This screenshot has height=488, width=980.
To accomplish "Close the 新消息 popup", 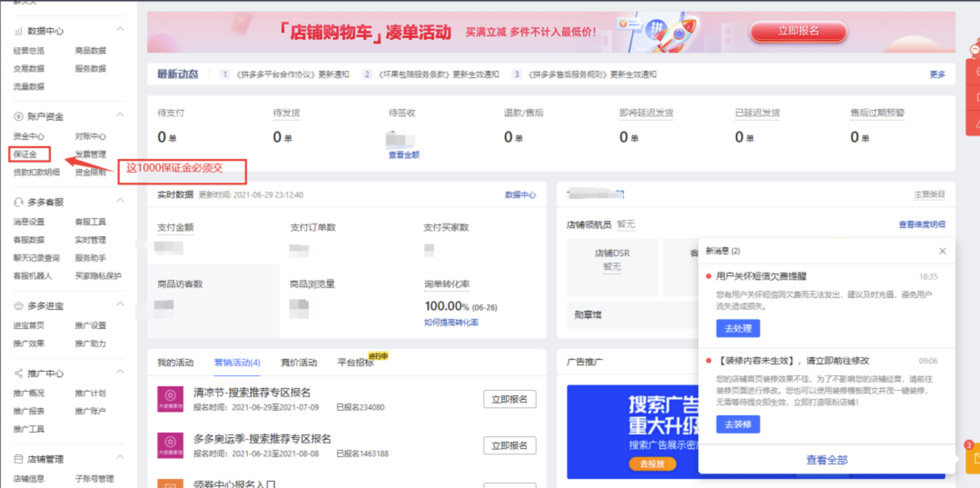I will pyautogui.click(x=942, y=251).
